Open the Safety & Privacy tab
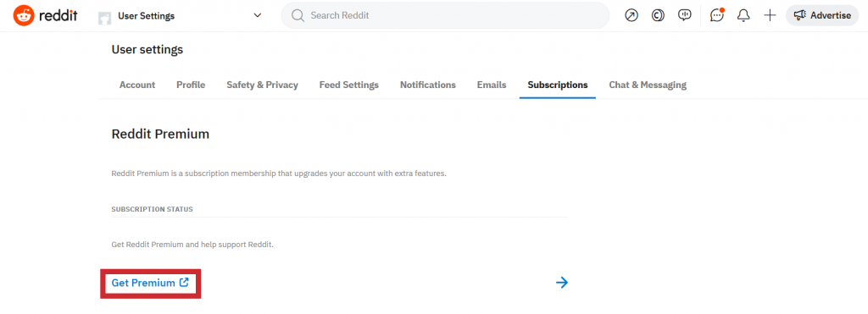Screen dimensions: 868x314 263,85
